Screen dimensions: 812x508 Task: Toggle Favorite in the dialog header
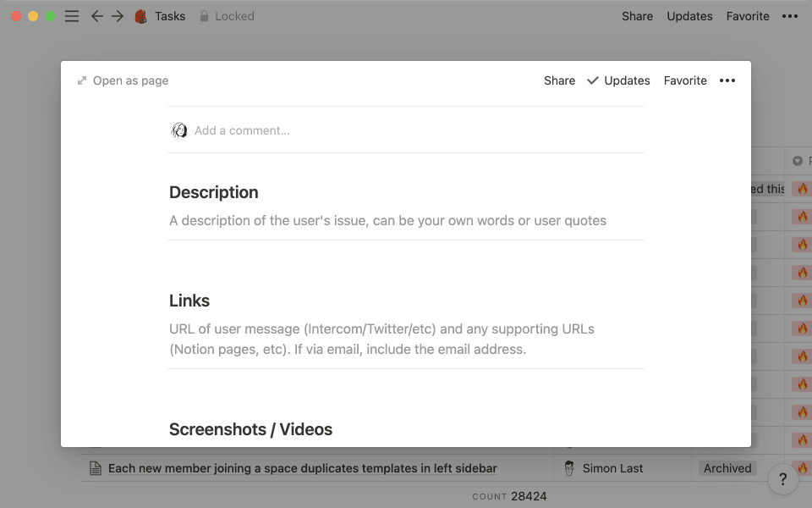(685, 80)
